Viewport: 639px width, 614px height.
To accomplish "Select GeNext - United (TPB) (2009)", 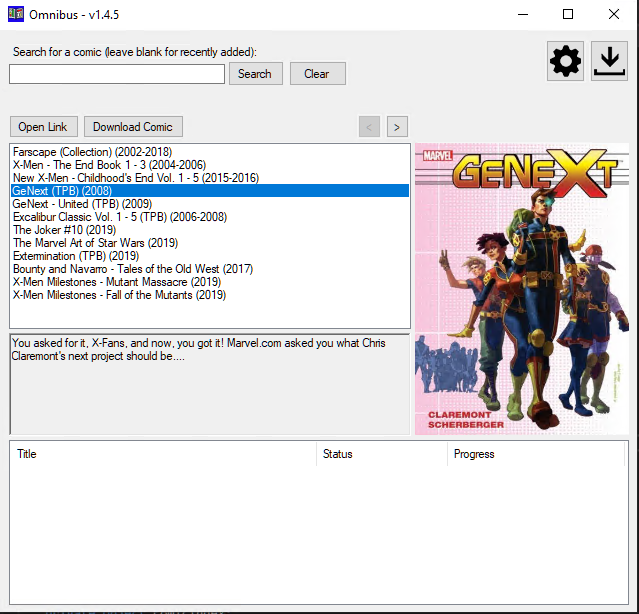I will click(210, 204).
